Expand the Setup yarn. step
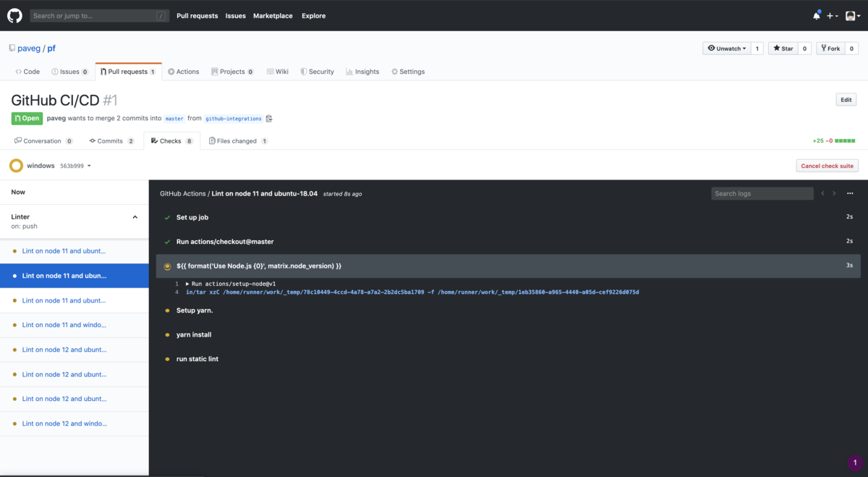This screenshot has height=477, width=868. pos(508,310)
